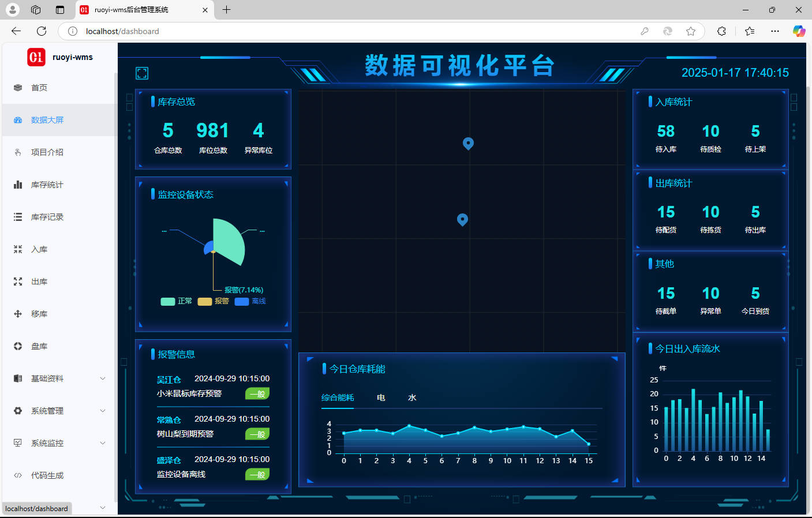812x518 pixels.
Task: Click the 代码生成 code icon
Action: pyautogui.click(x=18, y=475)
